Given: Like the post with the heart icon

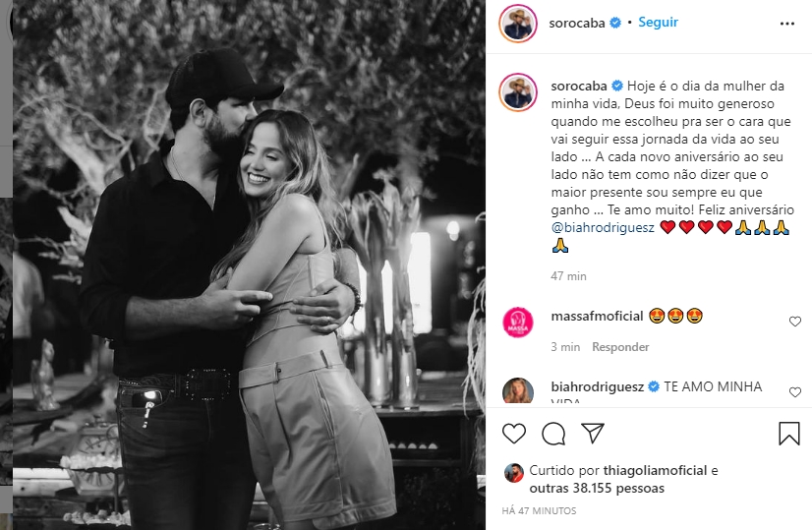Looking at the screenshot, I should tap(514, 434).
